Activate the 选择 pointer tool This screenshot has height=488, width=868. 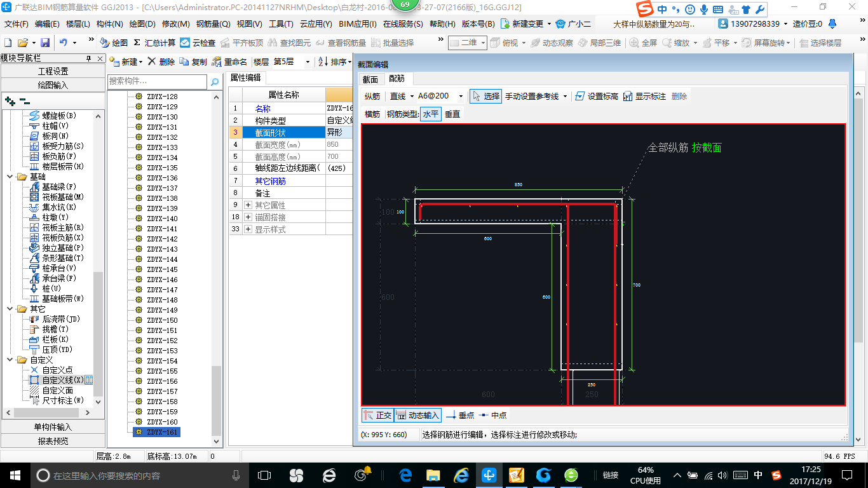tap(485, 96)
